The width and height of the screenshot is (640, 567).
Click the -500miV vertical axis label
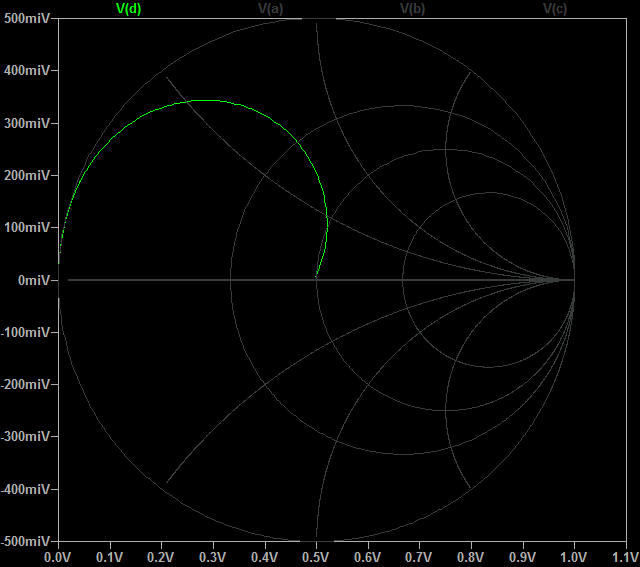(25, 541)
